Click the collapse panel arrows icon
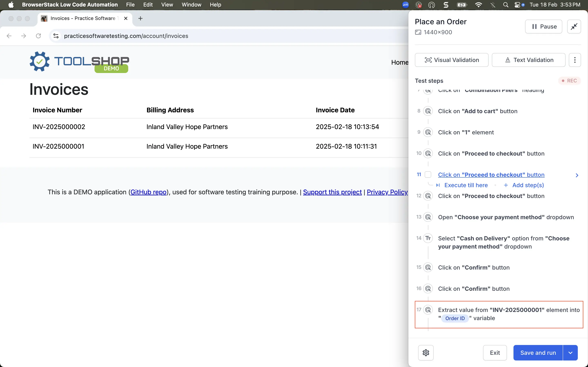 click(x=574, y=27)
